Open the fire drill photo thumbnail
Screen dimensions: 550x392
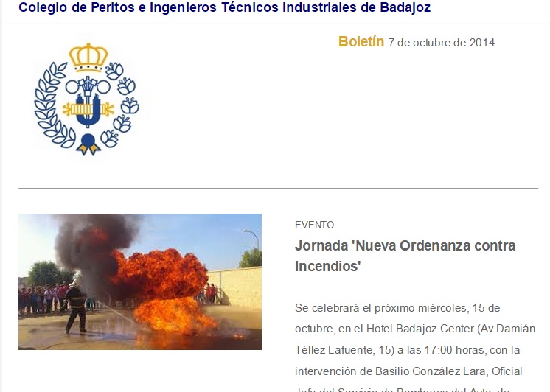pyautogui.click(x=139, y=281)
